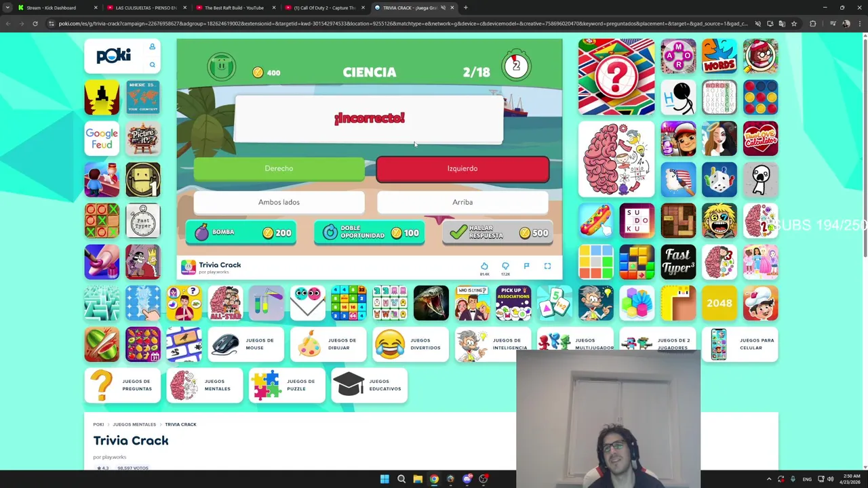Viewport: 868px width, 488px height.
Task: Open the Juegos Mentales category card
Action: (x=205, y=385)
